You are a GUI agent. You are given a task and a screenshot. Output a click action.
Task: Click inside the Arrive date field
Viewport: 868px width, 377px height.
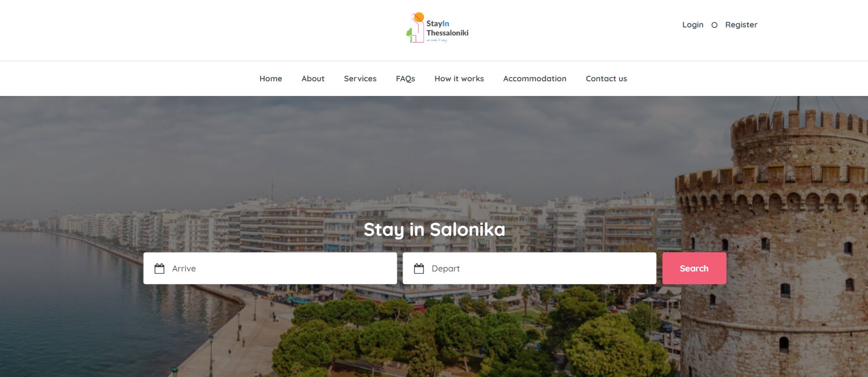[x=270, y=268]
